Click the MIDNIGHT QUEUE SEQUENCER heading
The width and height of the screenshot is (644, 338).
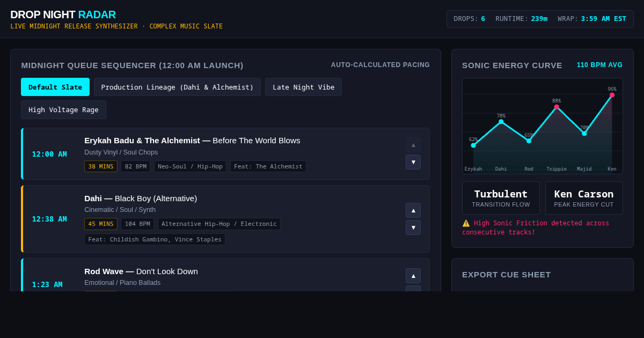click(132, 65)
